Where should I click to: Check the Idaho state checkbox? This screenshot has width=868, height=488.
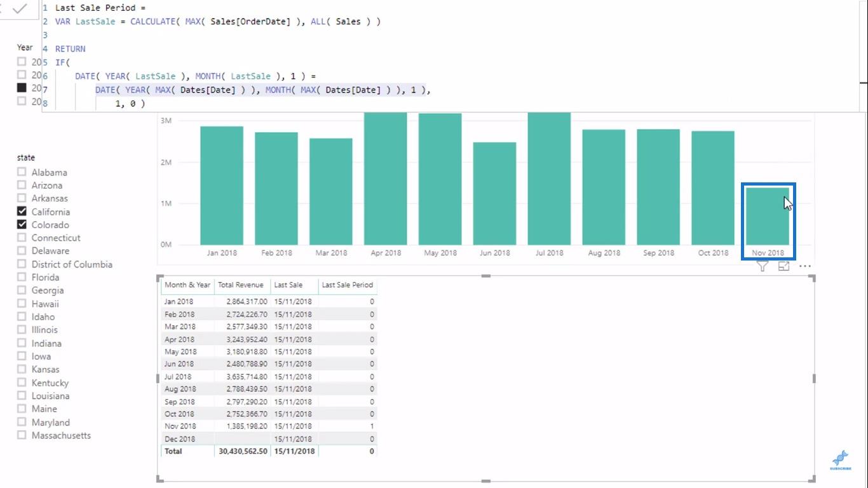(x=22, y=316)
